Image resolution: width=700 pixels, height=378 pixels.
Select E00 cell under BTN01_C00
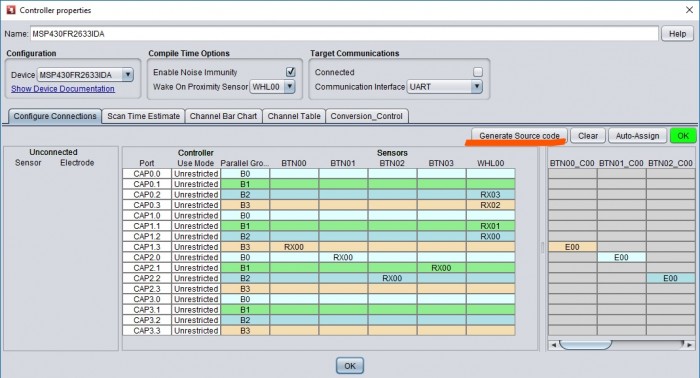(x=621, y=258)
